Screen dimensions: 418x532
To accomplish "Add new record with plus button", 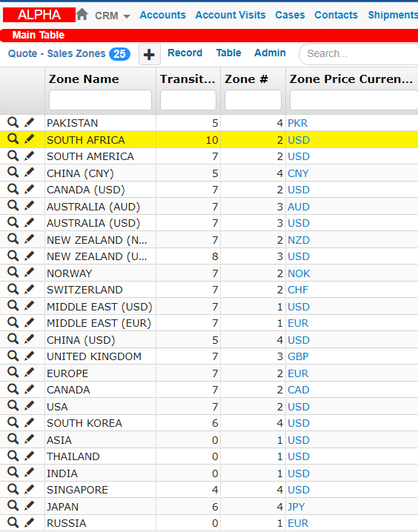I will (149, 54).
